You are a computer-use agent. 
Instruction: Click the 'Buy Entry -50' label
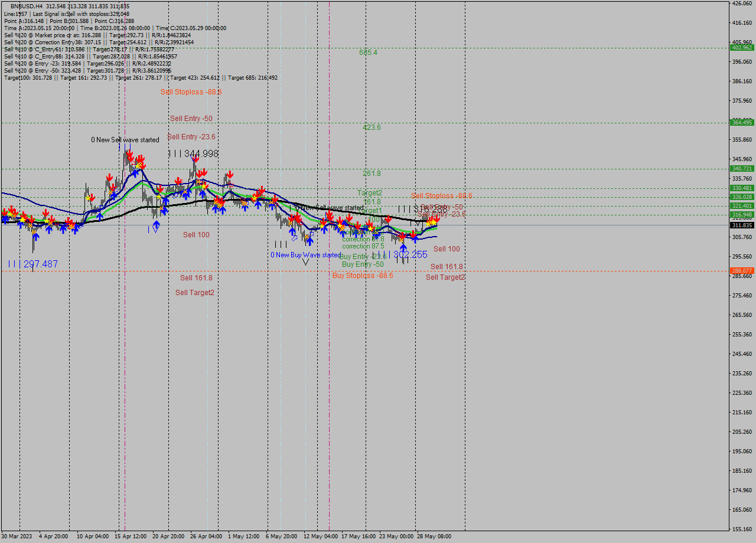(363, 264)
